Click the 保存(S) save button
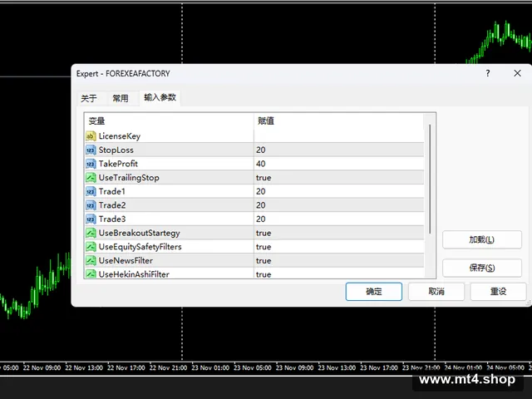Viewport: 532px width, 399px height. tap(482, 268)
